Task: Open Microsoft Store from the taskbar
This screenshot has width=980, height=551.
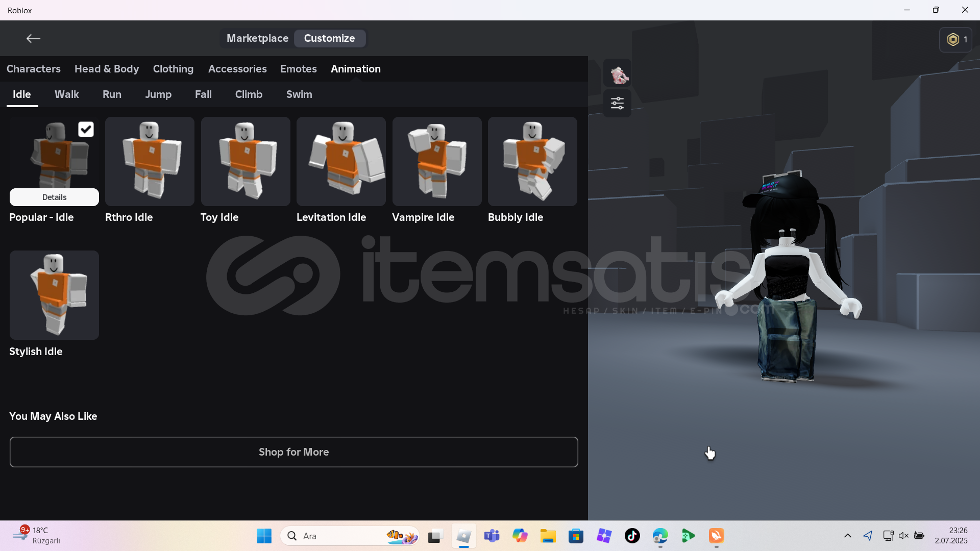Action: pos(576,536)
